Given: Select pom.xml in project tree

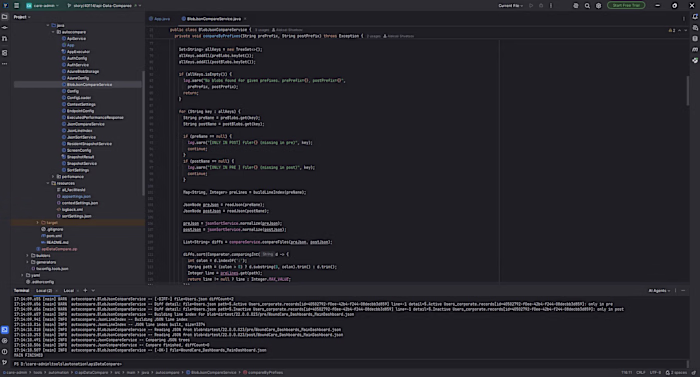Looking at the screenshot, I should pos(54,235).
